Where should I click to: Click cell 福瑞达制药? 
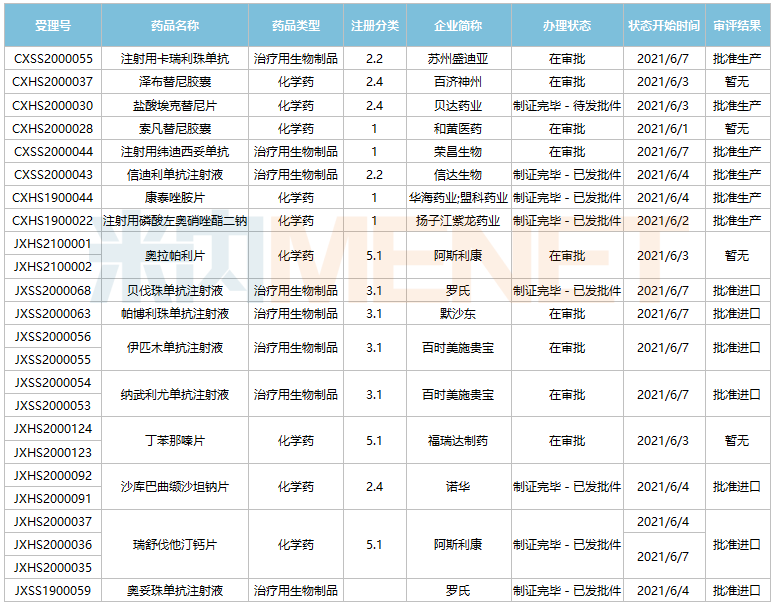(458, 441)
